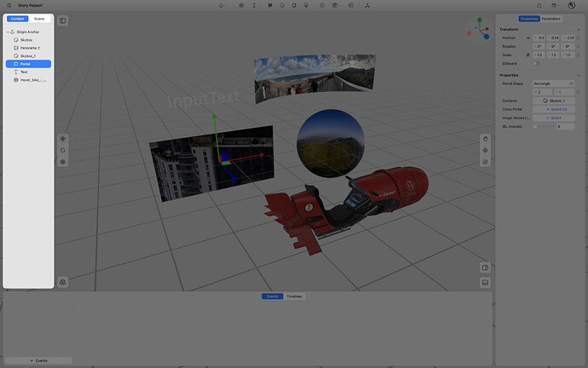Toggle the Billboard switch
588x368 pixels.
click(537, 63)
